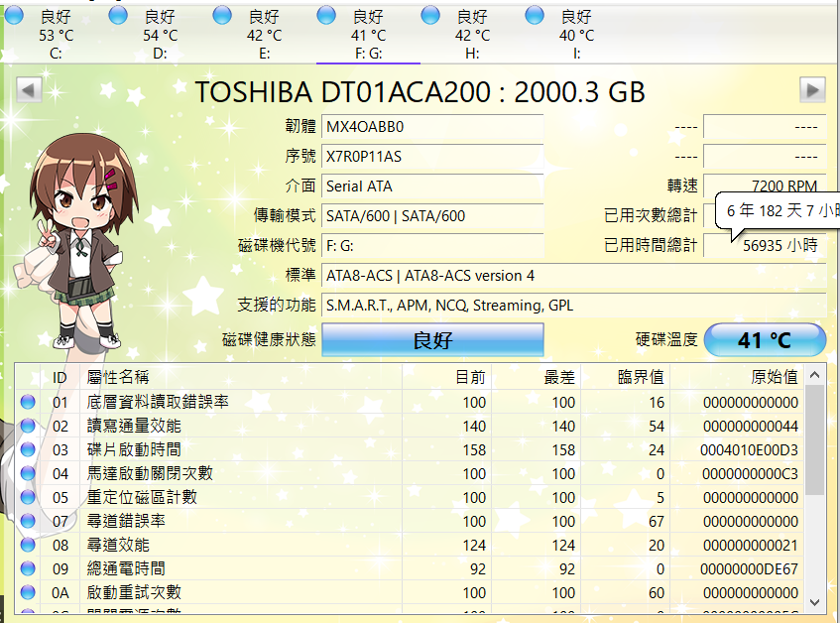The height and width of the screenshot is (623, 840).
Task: Click the interface field Serial ATA
Action: click(x=432, y=187)
